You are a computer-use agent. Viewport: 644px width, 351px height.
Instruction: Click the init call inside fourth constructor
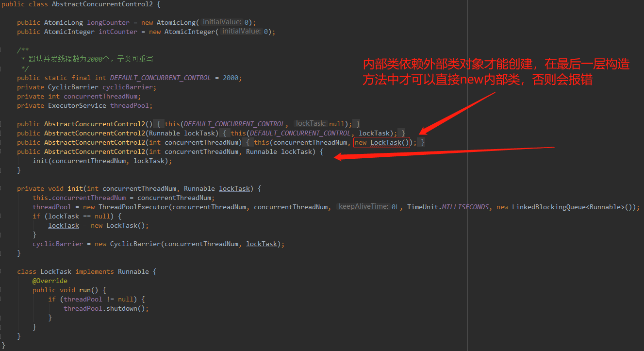point(40,161)
